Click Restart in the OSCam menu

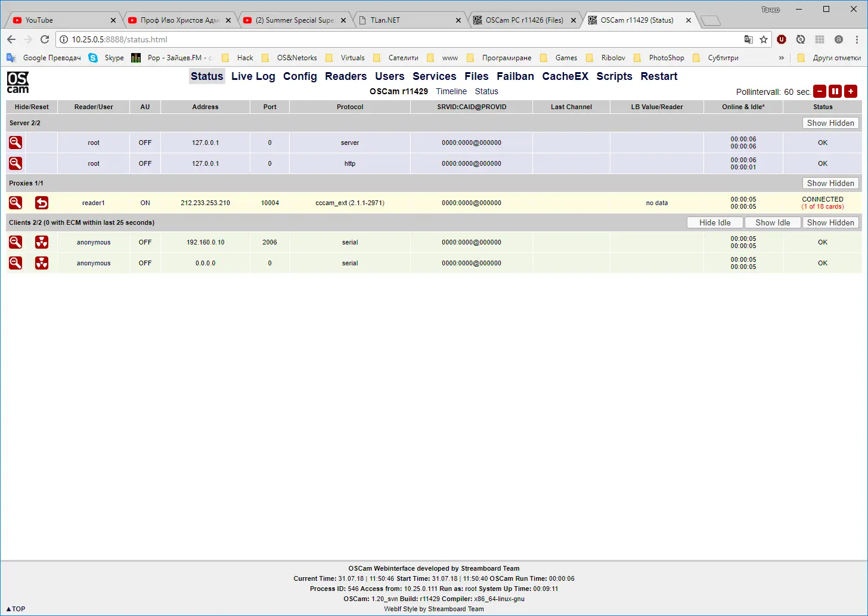[659, 76]
